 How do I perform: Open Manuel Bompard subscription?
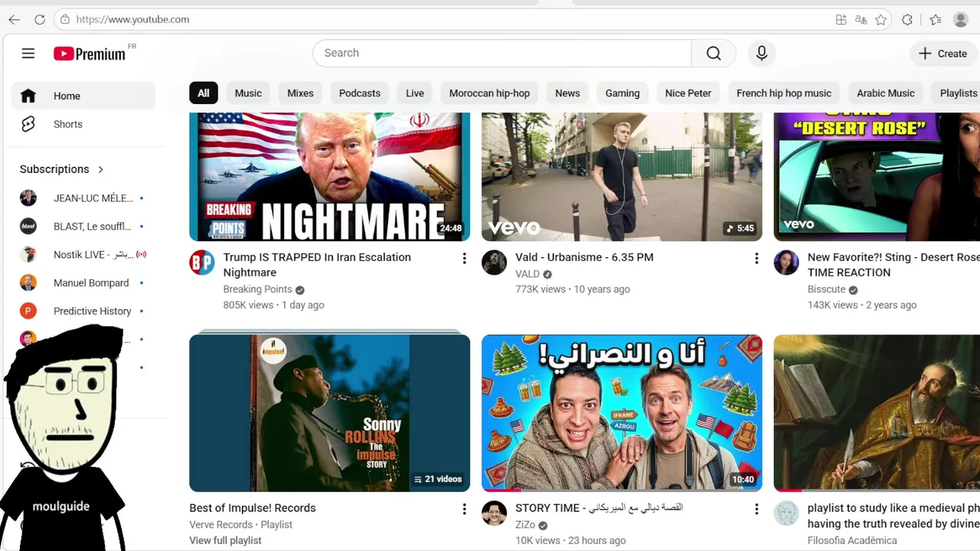pos(83,283)
